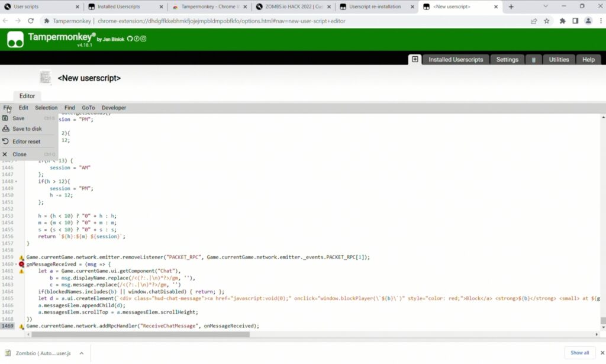This screenshot has height=364, width=606.
Task: Click the 'onMessageReceived' code on line 1460
Action: click(51, 265)
